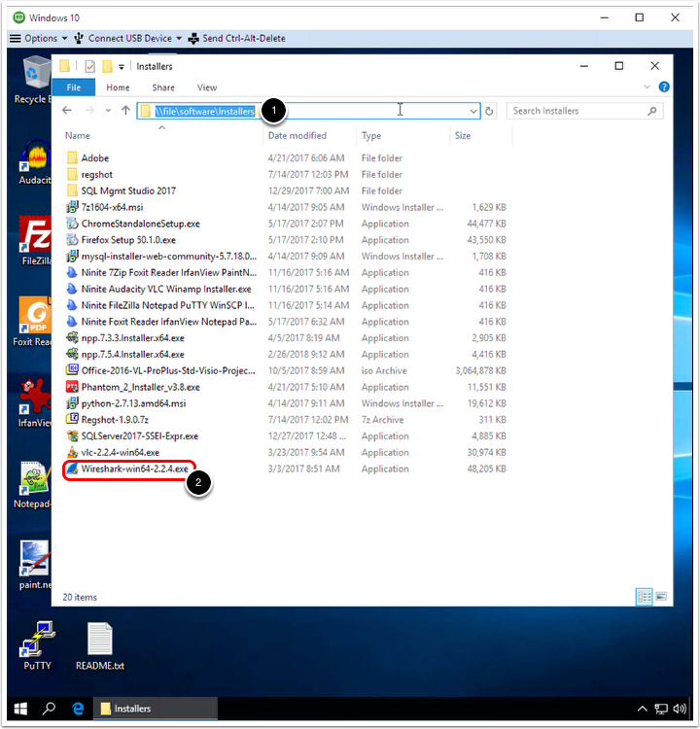Click the Properties quick access icon
Viewport: 700px width, 729px height.
coord(89,66)
